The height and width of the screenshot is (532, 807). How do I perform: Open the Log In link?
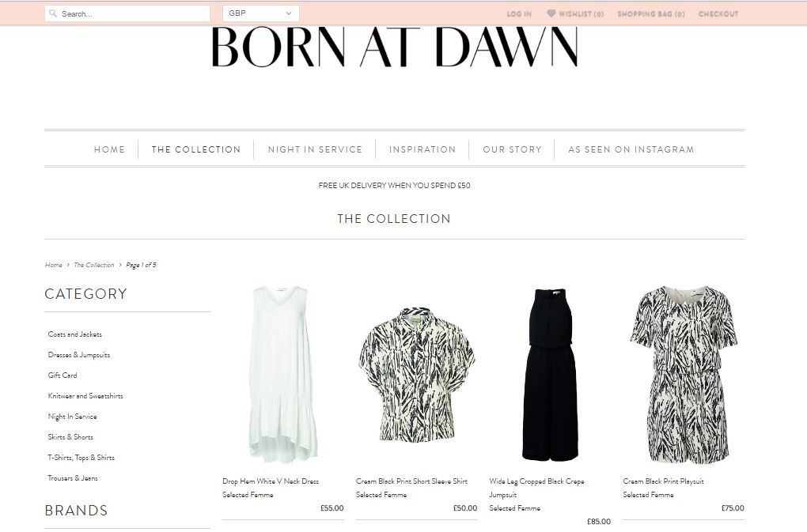coord(519,14)
